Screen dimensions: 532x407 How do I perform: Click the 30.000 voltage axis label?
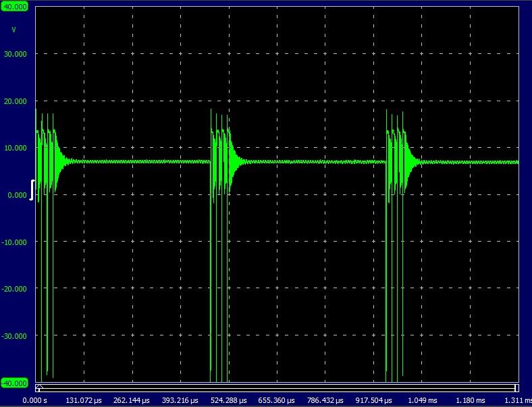15,54
